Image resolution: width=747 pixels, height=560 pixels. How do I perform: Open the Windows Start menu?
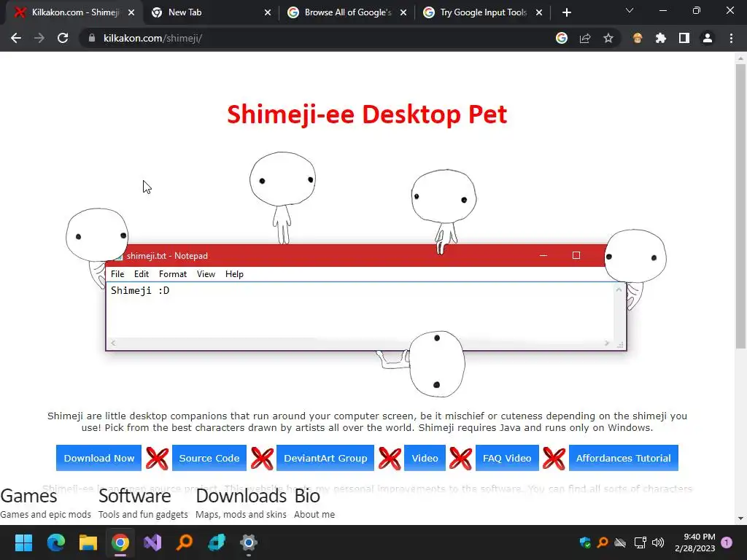[x=23, y=542]
